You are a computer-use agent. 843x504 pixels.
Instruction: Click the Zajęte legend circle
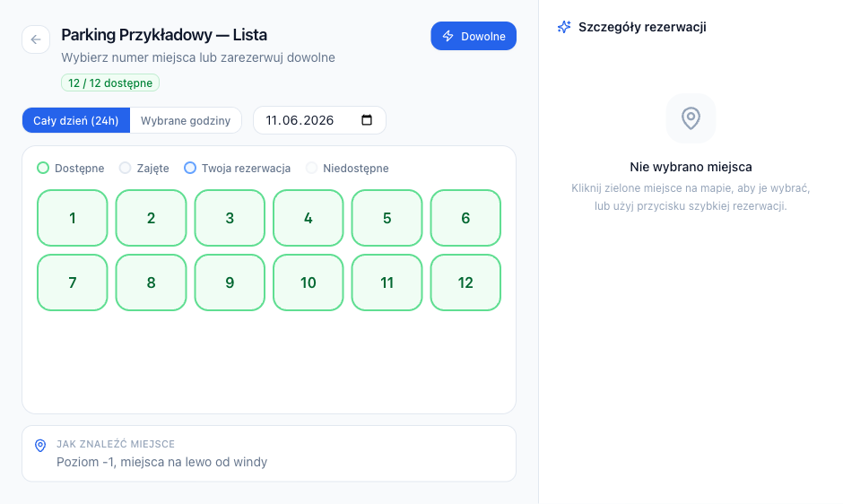pyautogui.click(x=125, y=168)
